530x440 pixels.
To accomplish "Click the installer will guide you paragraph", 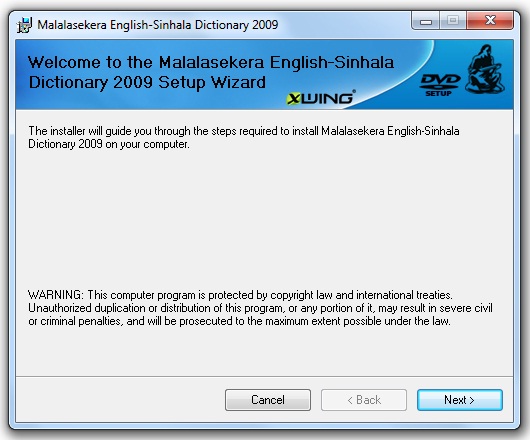I will point(244,138).
